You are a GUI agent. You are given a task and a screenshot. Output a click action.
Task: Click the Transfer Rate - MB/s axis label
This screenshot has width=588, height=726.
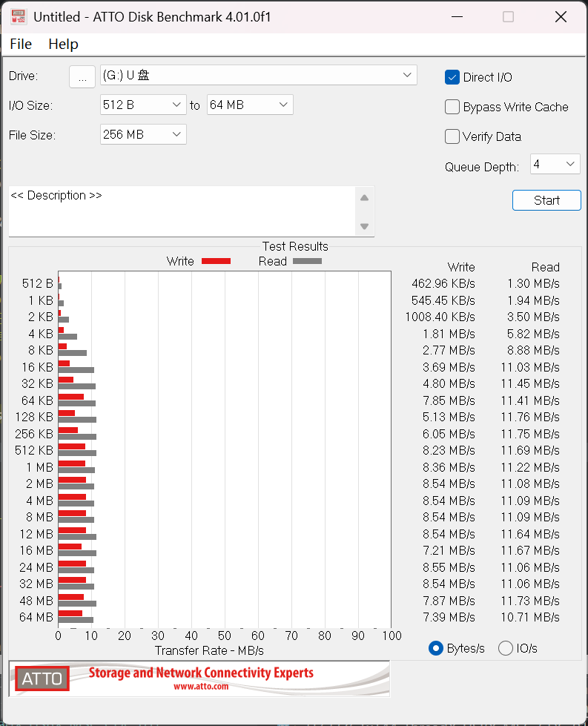(209, 650)
